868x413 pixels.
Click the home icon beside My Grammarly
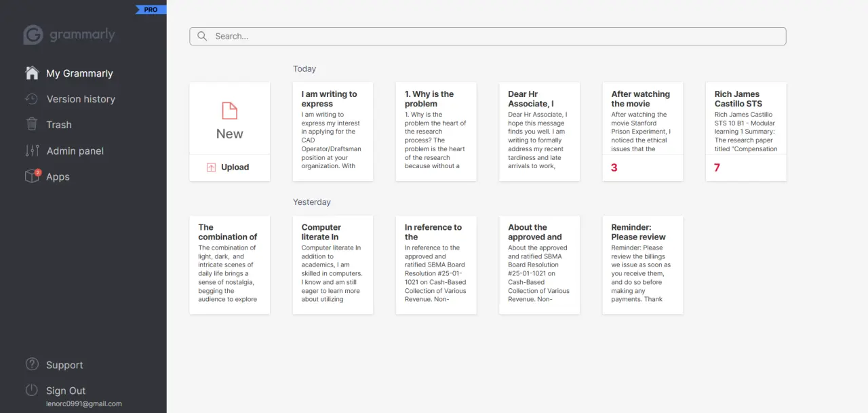pyautogui.click(x=32, y=73)
